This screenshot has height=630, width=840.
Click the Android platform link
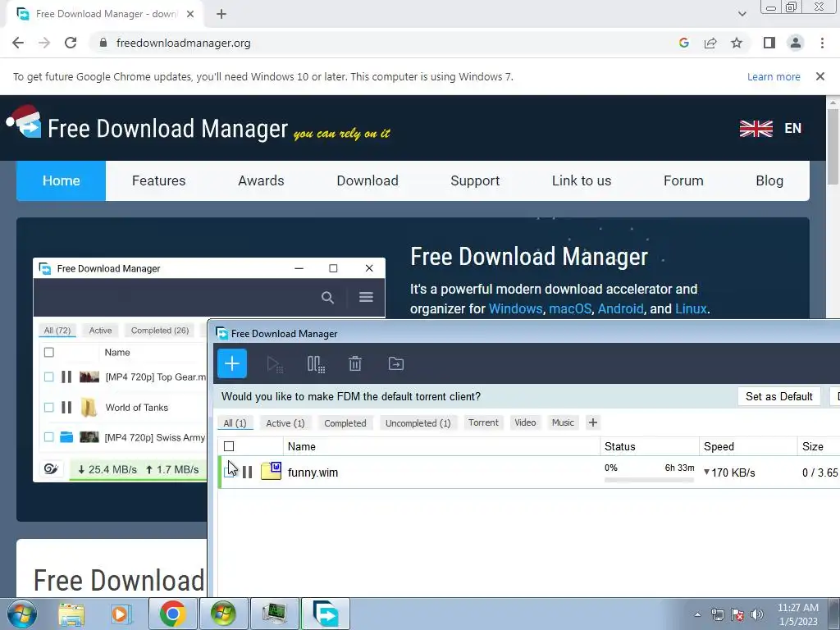tap(620, 308)
